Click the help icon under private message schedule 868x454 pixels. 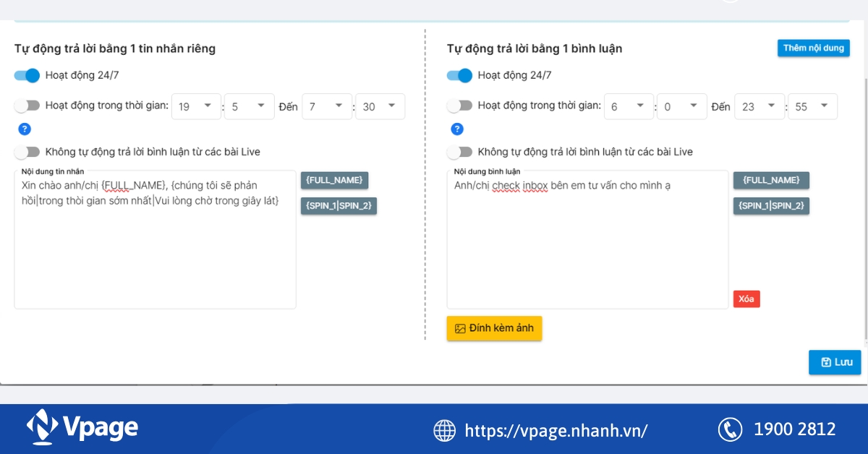24,129
